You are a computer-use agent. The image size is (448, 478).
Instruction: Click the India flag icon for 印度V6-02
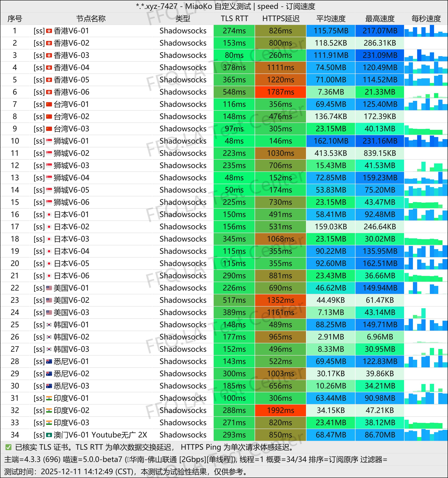click(49, 410)
